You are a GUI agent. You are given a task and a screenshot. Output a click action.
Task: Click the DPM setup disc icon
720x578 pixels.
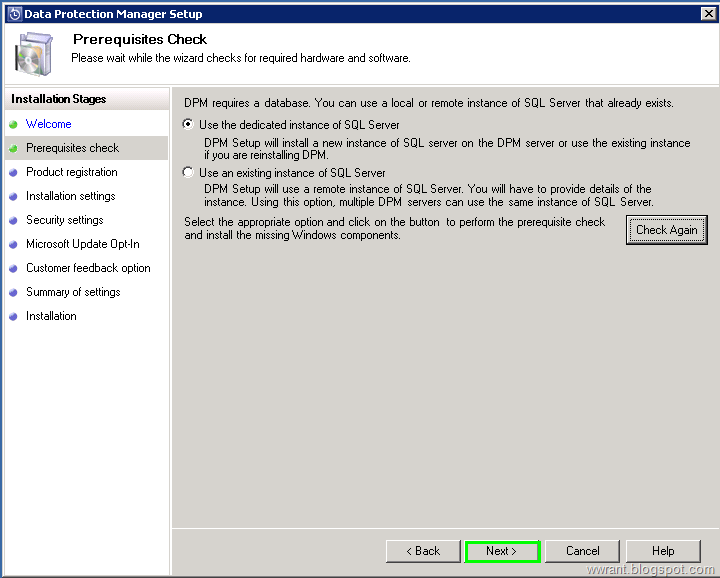tap(33, 54)
